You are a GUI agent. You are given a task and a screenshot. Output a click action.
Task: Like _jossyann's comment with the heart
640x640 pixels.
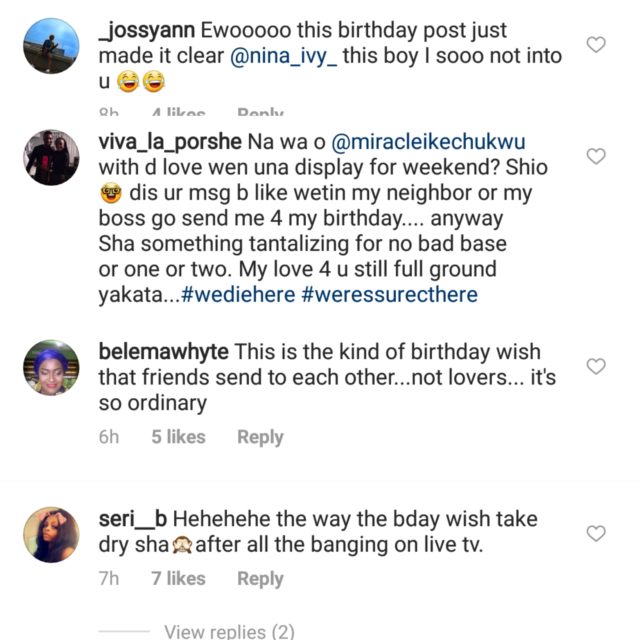tap(595, 45)
